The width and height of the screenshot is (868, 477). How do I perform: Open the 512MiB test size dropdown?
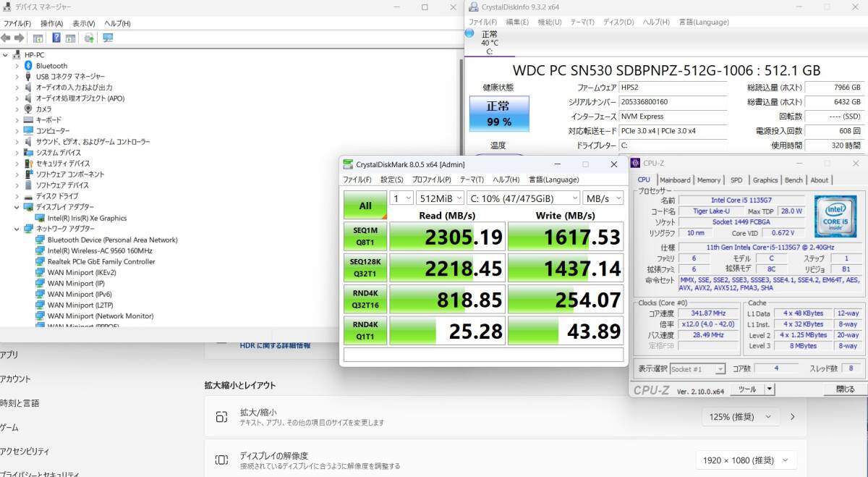click(439, 198)
